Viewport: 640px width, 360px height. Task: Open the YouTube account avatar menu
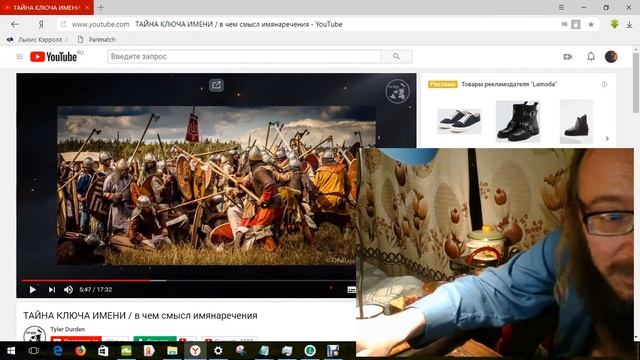click(611, 57)
